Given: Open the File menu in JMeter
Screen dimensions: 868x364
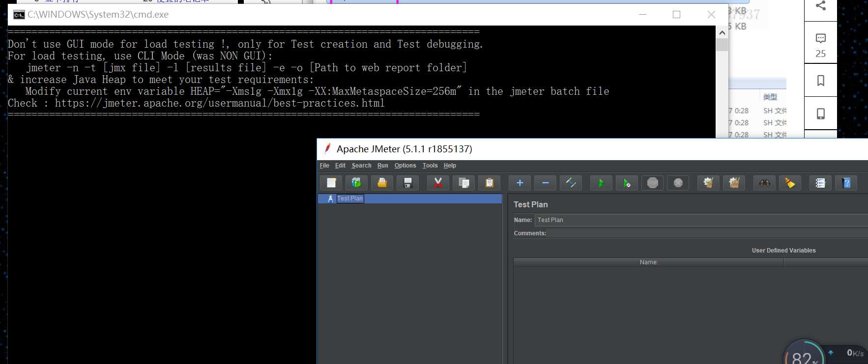Looking at the screenshot, I should coord(324,166).
